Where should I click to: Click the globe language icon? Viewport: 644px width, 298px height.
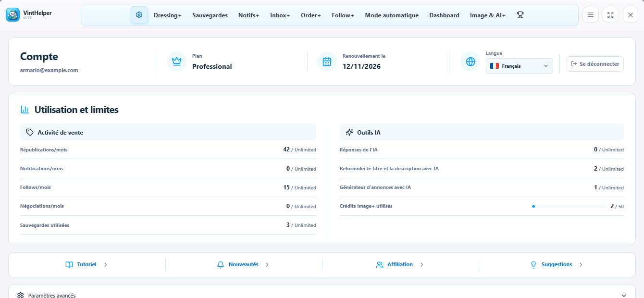point(470,62)
